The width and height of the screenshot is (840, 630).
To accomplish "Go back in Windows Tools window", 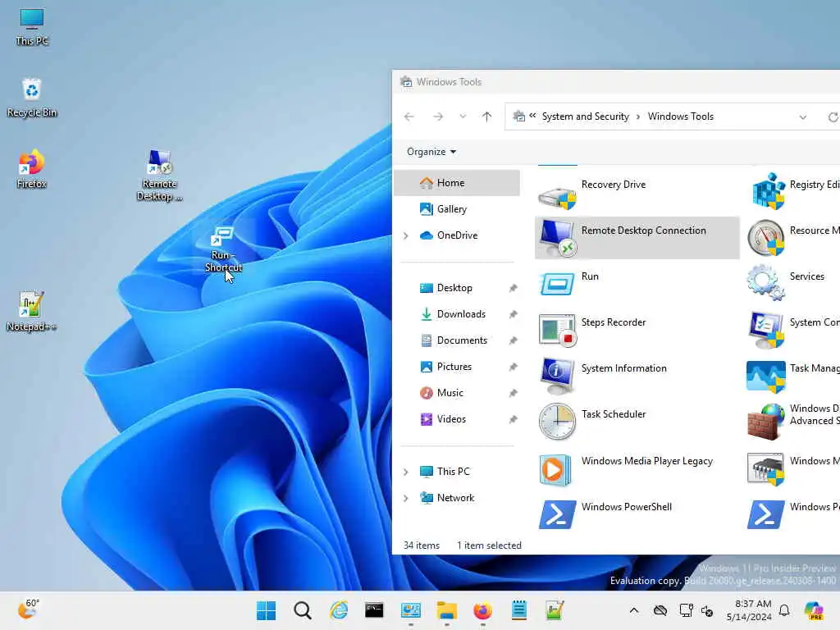I will 409,116.
